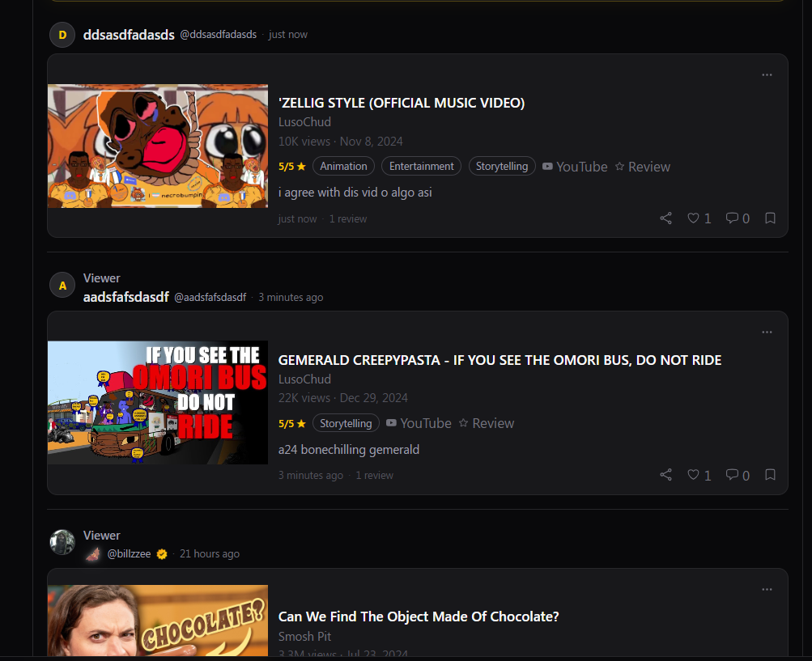The height and width of the screenshot is (661, 812).
Task: Click the YouTube source on GEMERALD CREEPYPASTA review
Action: pos(419,423)
